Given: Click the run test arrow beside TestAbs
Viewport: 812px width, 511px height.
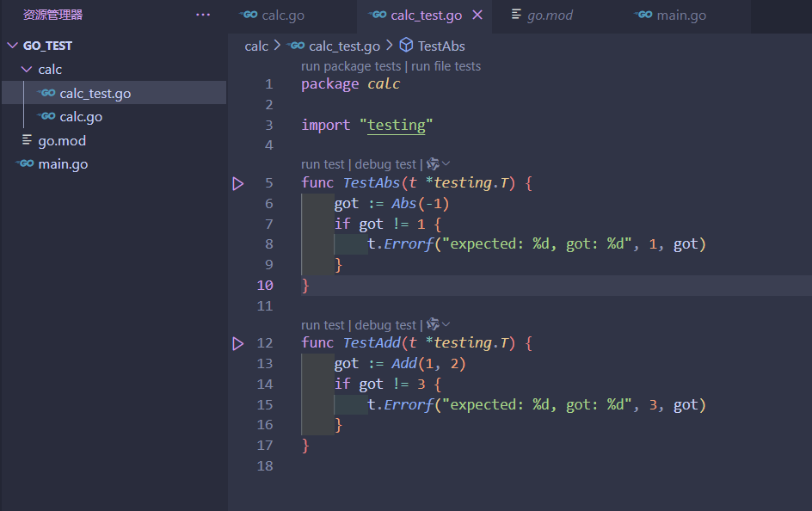Looking at the screenshot, I should 237,184.
